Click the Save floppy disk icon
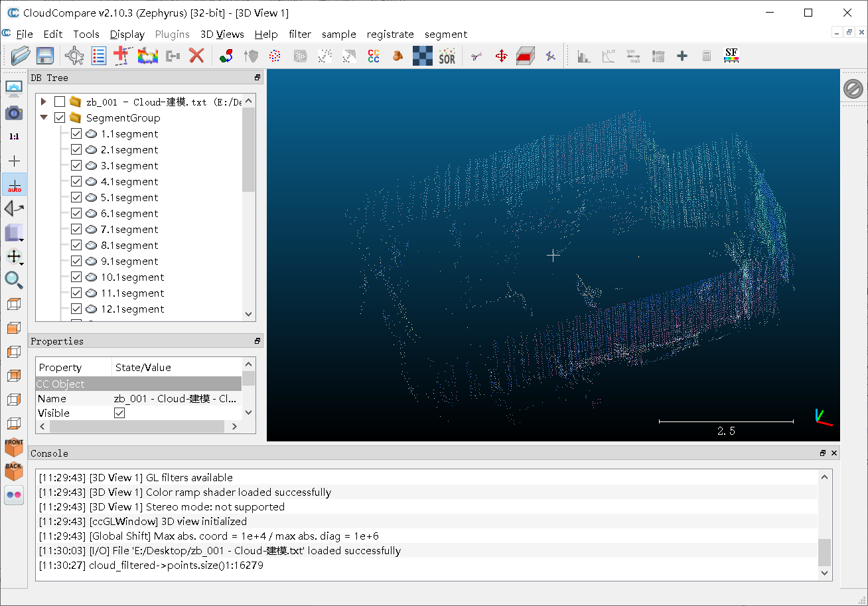868x606 pixels. coord(44,56)
